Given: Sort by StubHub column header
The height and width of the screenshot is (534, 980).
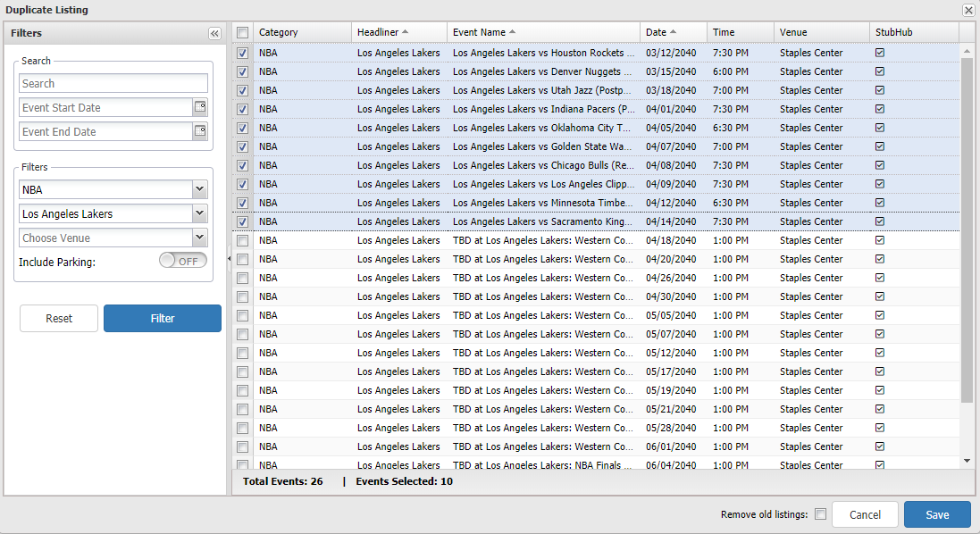Looking at the screenshot, I should point(914,32).
